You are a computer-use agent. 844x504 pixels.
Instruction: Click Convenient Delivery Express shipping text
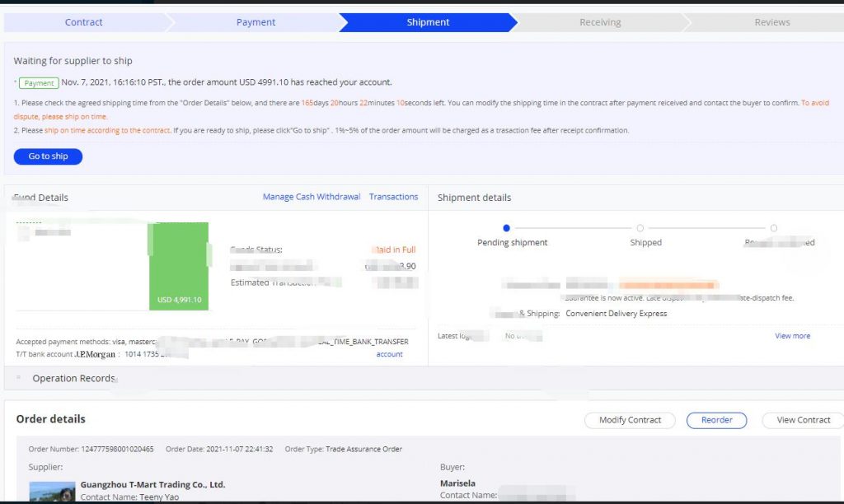point(616,314)
